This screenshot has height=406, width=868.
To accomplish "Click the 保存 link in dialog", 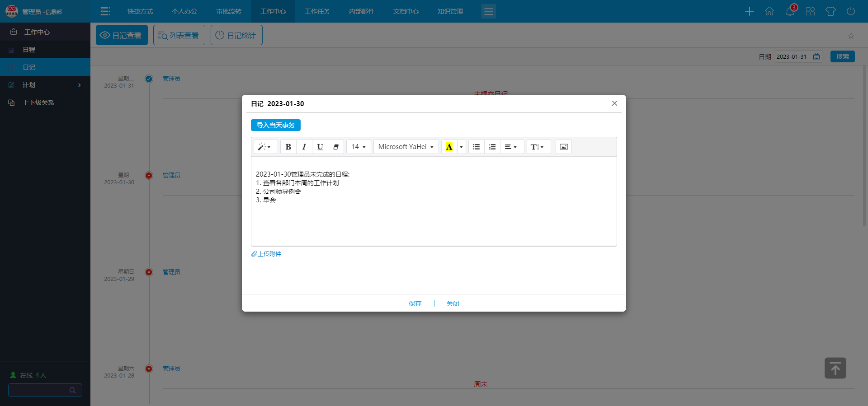I will (x=415, y=303).
